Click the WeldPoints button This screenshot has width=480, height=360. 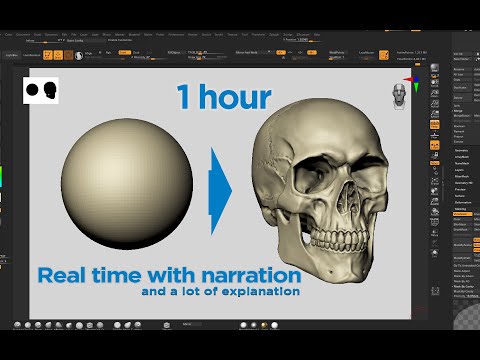337,52
